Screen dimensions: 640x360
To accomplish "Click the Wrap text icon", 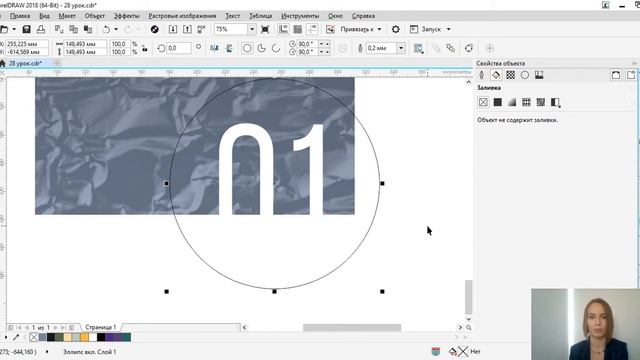I will point(418,48).
